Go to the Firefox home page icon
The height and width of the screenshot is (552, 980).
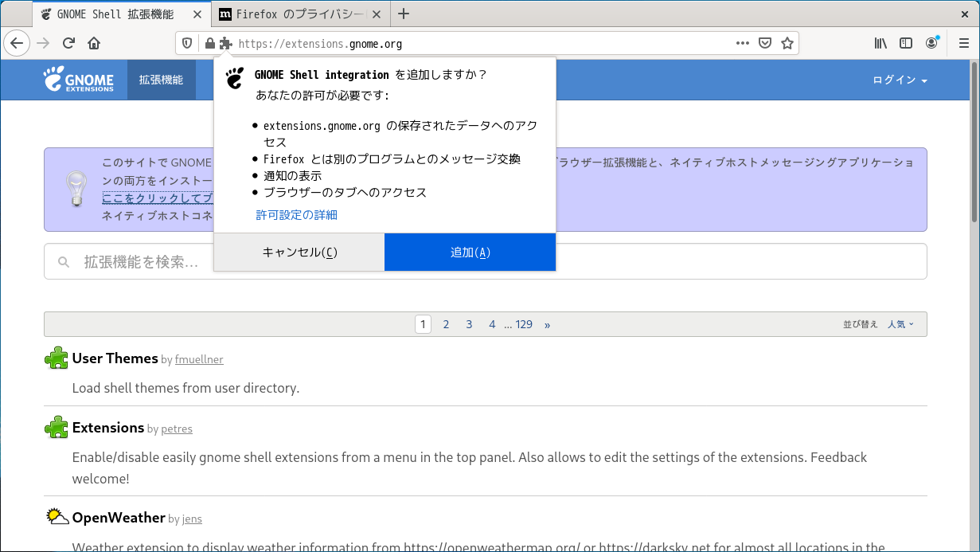(x=94, y=43)
